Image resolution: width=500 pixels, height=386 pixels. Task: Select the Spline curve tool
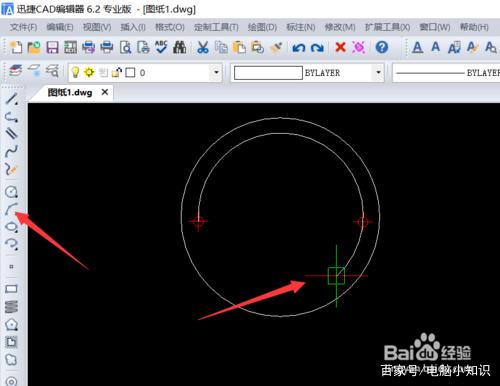(12, 151)
